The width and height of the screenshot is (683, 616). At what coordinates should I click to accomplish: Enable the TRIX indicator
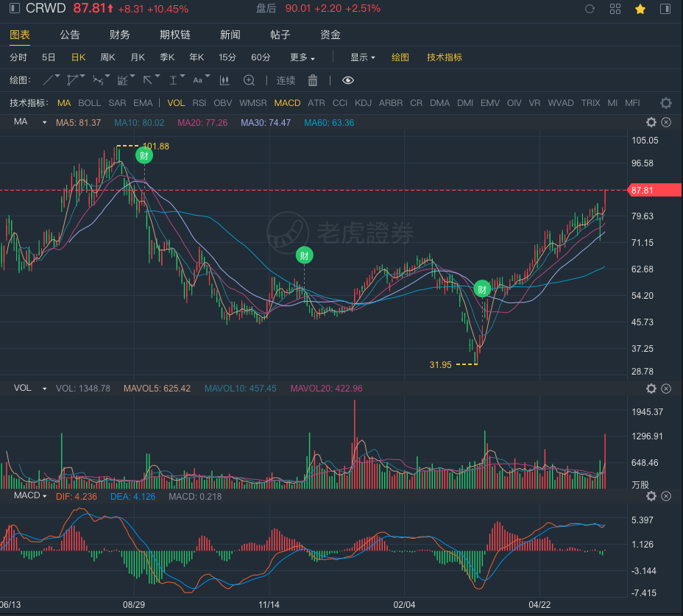point(591,103)
